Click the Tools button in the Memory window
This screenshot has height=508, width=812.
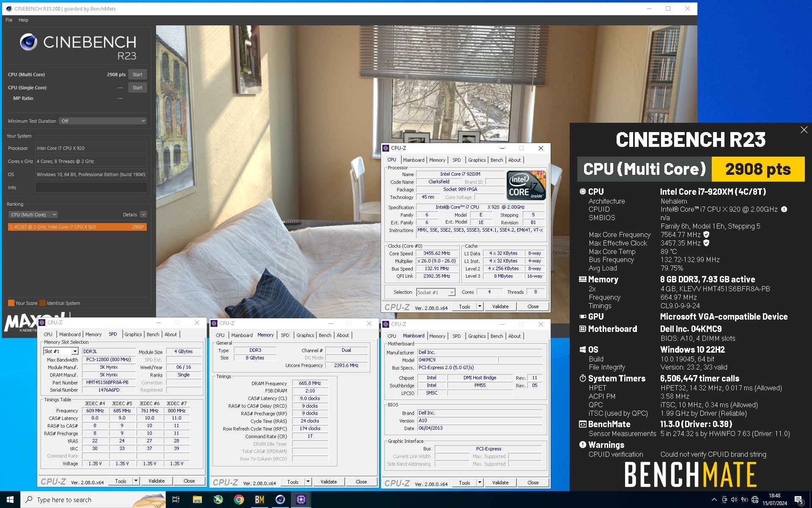click(293, 482)
